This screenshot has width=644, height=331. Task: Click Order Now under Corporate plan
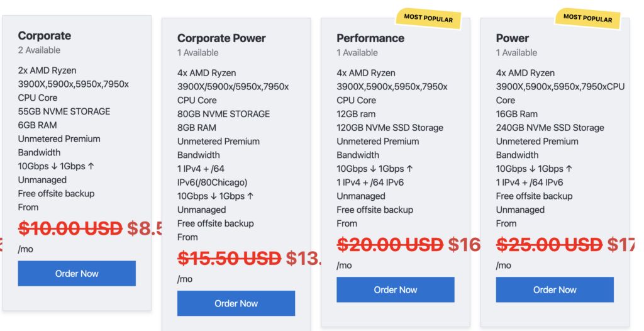(77, 274)
